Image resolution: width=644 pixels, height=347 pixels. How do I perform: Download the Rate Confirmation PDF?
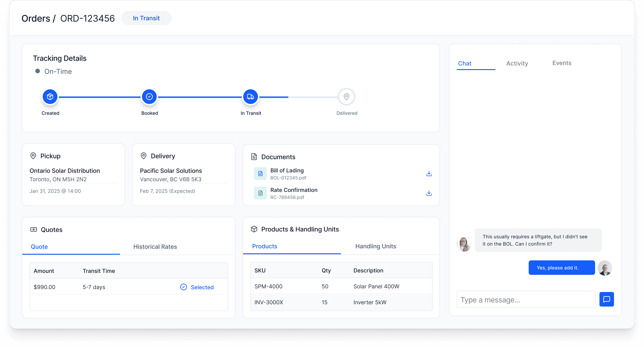[429, 193]
